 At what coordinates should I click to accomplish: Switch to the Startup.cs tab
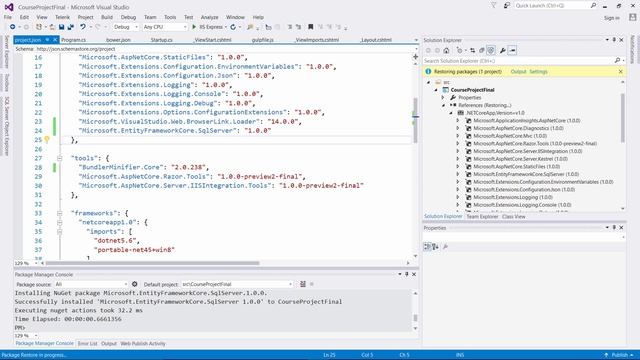click(162, 40)
